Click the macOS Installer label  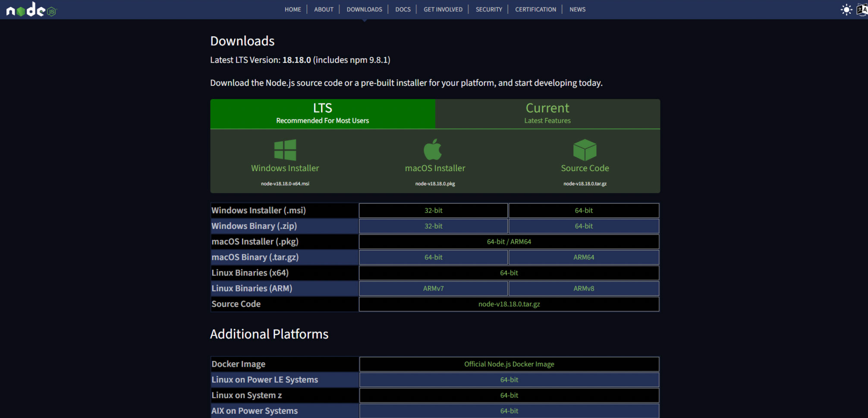tap(435, 168)
